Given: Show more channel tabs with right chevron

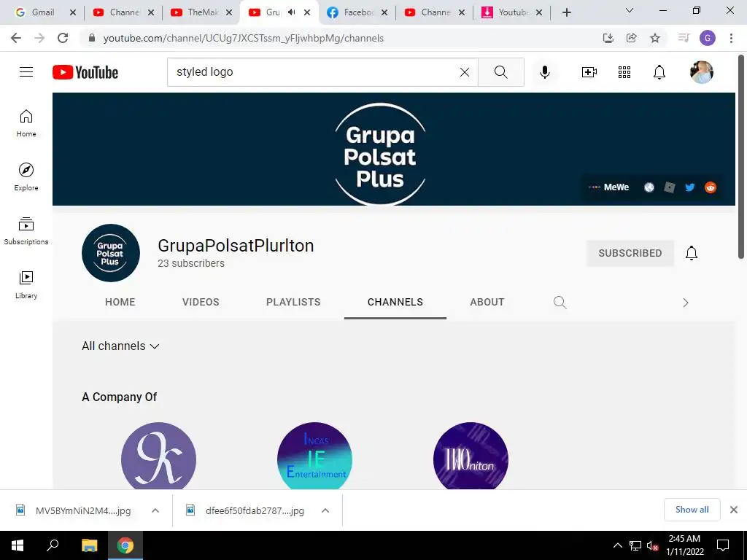Looking at the screenshot, I should pos(686,303).
